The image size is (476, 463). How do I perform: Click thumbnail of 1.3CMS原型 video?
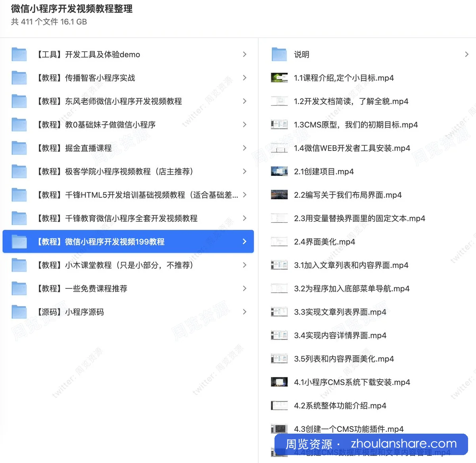tap(279, 125)
